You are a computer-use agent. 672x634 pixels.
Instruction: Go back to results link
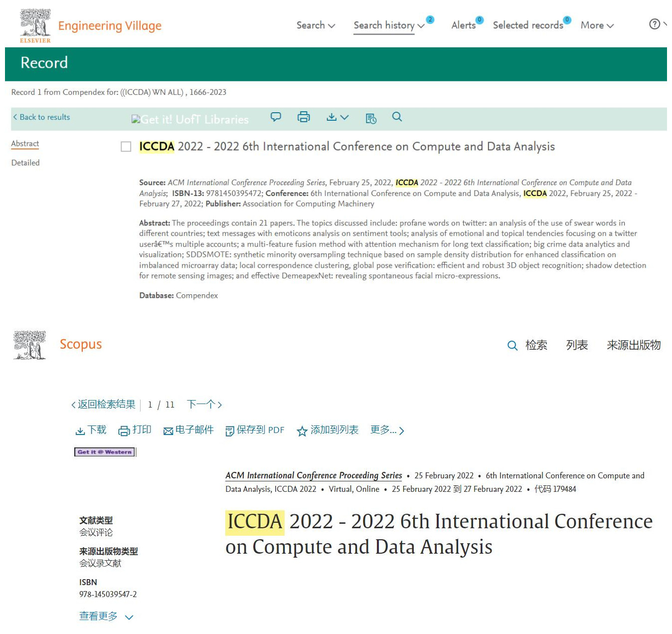point(41,117)
